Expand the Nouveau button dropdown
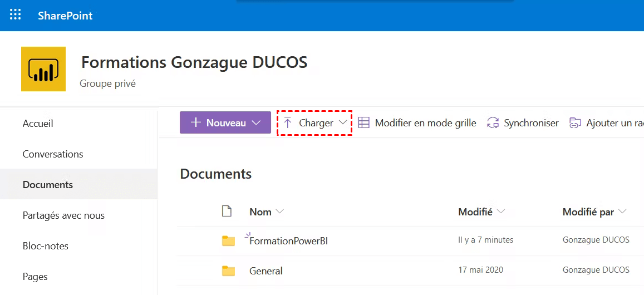 [256, 123]
